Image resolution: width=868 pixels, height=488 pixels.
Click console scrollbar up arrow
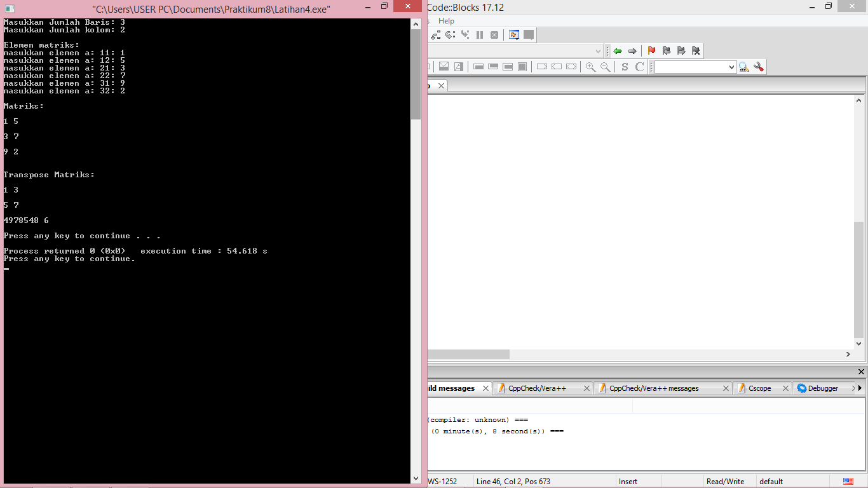point(416,24)
